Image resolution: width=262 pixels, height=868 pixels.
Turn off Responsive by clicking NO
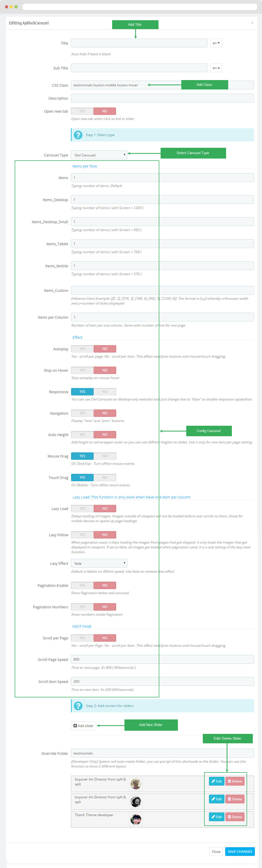pos(105,392)
